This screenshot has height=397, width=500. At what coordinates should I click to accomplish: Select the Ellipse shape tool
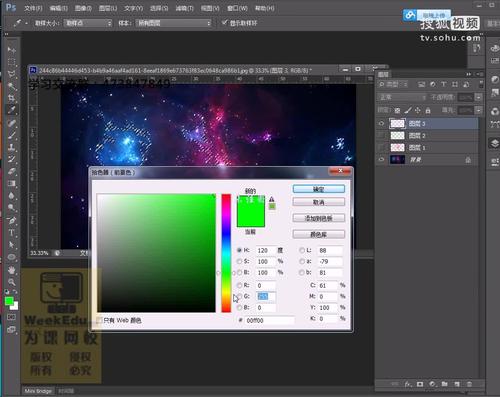tap(12, 257)
